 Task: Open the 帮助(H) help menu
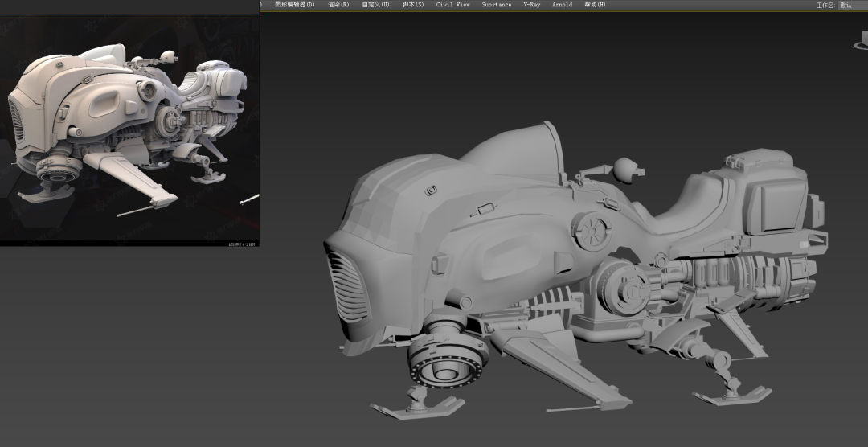click(x=595, y=5)
